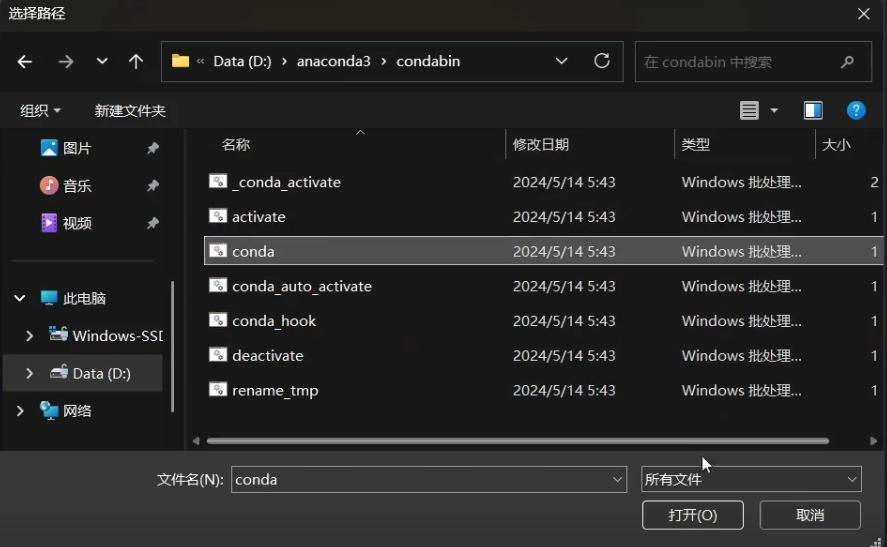
Task: Go up one folder level
Action: click(x=136, y=61)
